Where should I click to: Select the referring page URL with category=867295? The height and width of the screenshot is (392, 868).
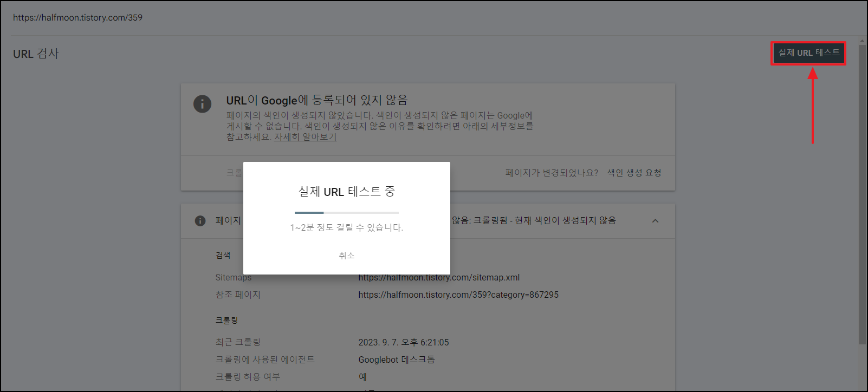pyautogui.click(x=458, y=295)
